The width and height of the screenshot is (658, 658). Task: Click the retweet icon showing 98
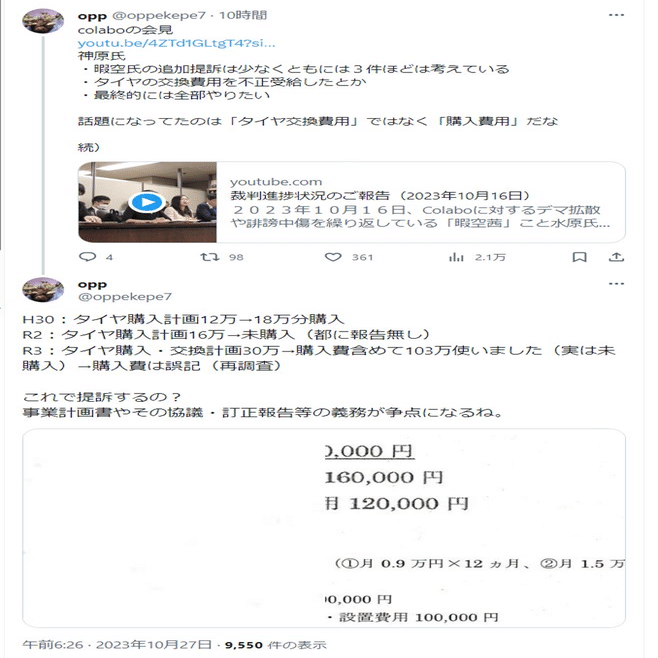[209, 257]
